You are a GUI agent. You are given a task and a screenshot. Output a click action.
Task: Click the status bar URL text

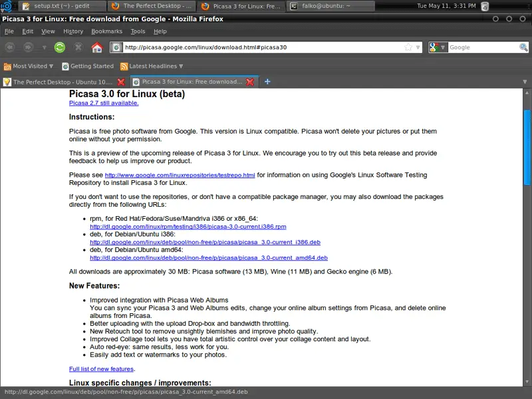pyautogui.click(x=126, y=392)
